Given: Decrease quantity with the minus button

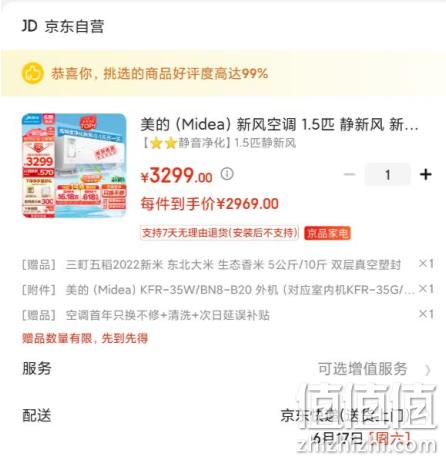Looking at the screenshot, I should pos(349,174).
